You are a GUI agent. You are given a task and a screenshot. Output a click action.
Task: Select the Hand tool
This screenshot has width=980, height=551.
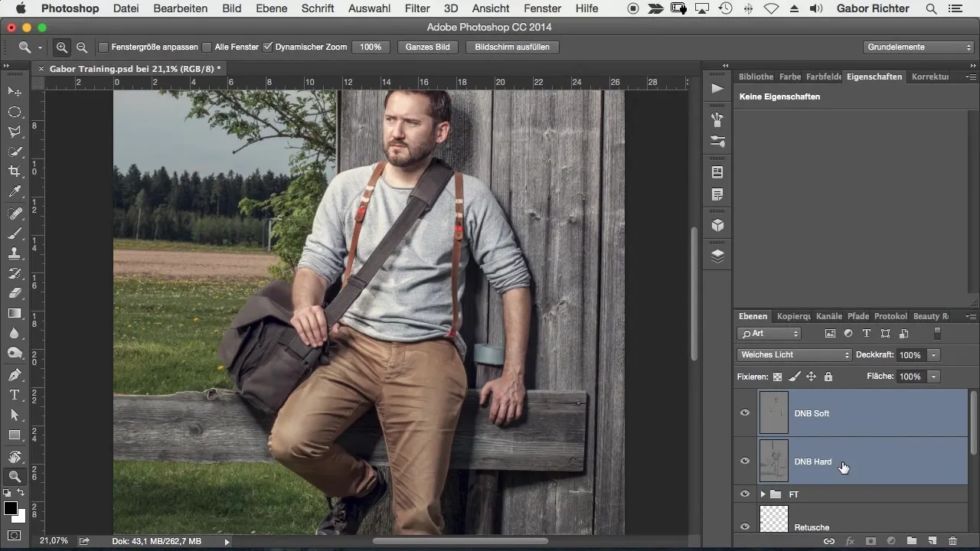click(15, 457)
